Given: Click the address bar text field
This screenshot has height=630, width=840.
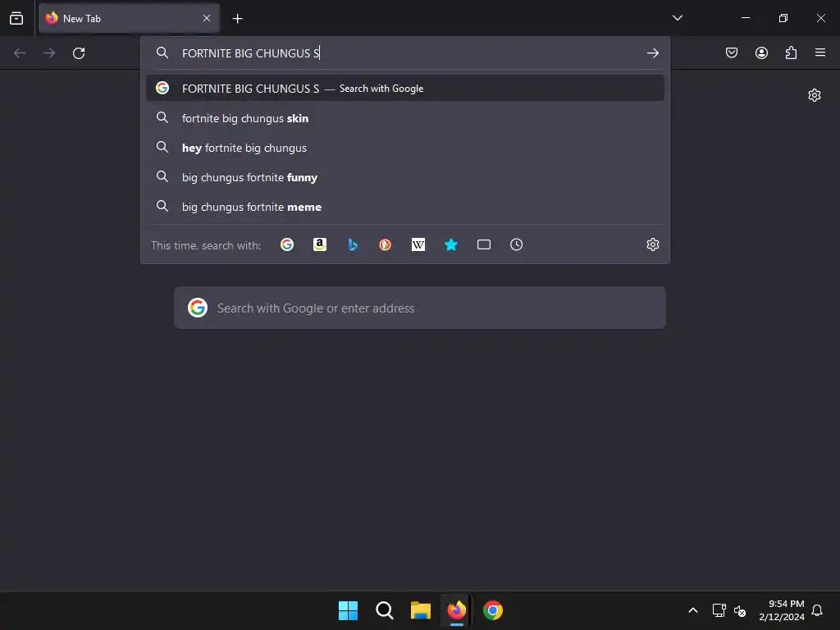Looking at the screenshot, I should pyautogui.click(x=407, y=53).
